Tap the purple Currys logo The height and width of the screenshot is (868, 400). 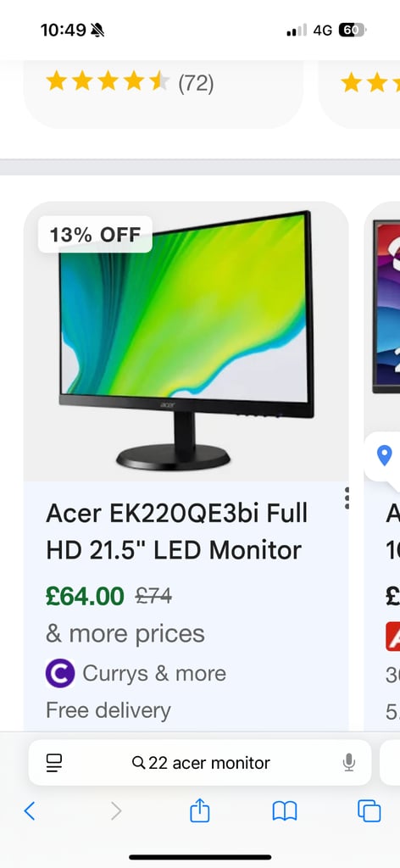(x=60, y=673)
